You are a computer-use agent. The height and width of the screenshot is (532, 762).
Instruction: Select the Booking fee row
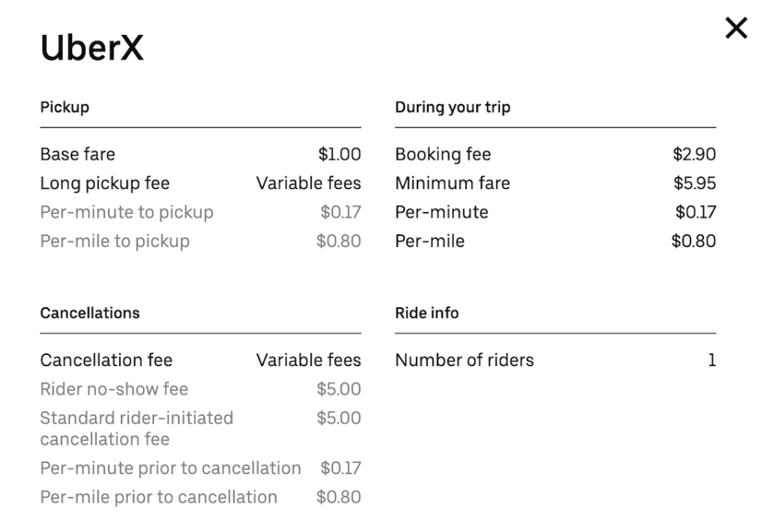tap(443, 154)
